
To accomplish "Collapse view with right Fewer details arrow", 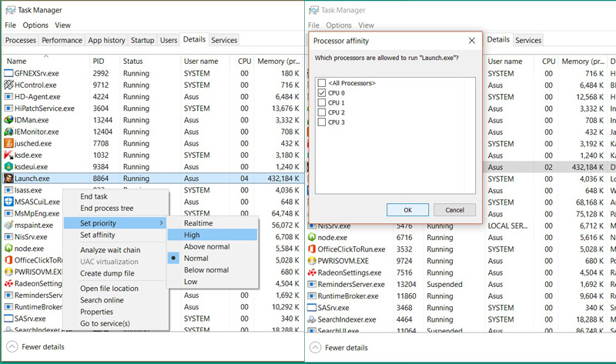I will tap(315, 348).
